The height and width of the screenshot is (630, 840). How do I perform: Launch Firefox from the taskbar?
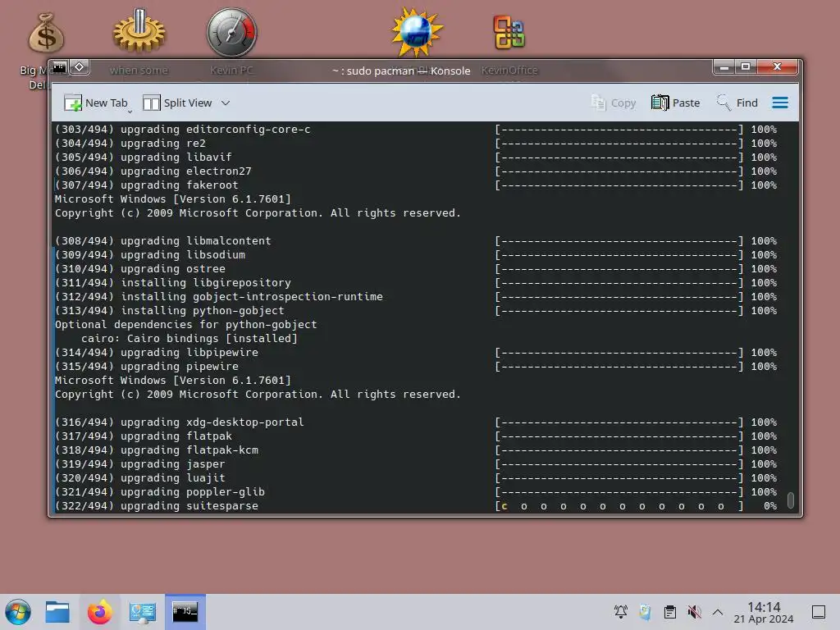[x=99, y=612]
